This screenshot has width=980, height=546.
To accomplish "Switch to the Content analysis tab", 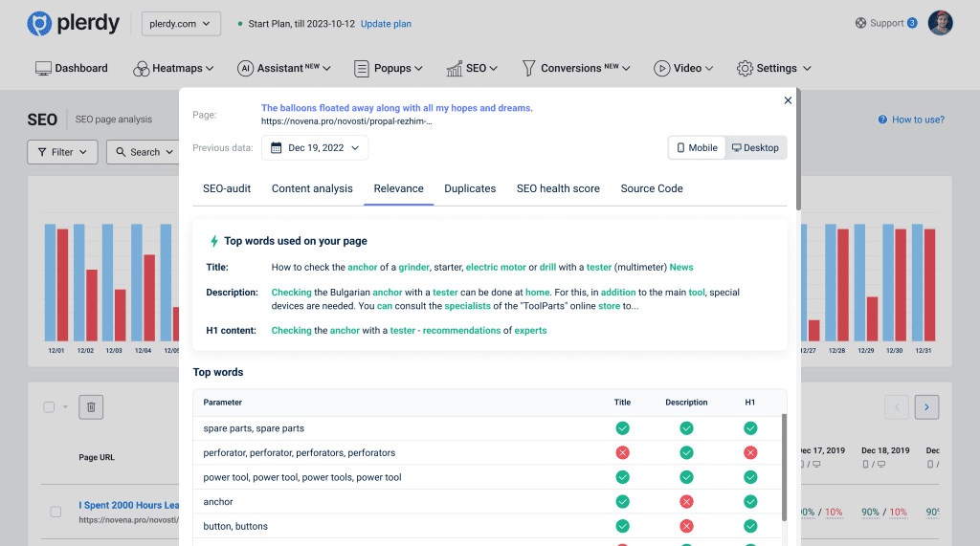I will click(312, 188).
